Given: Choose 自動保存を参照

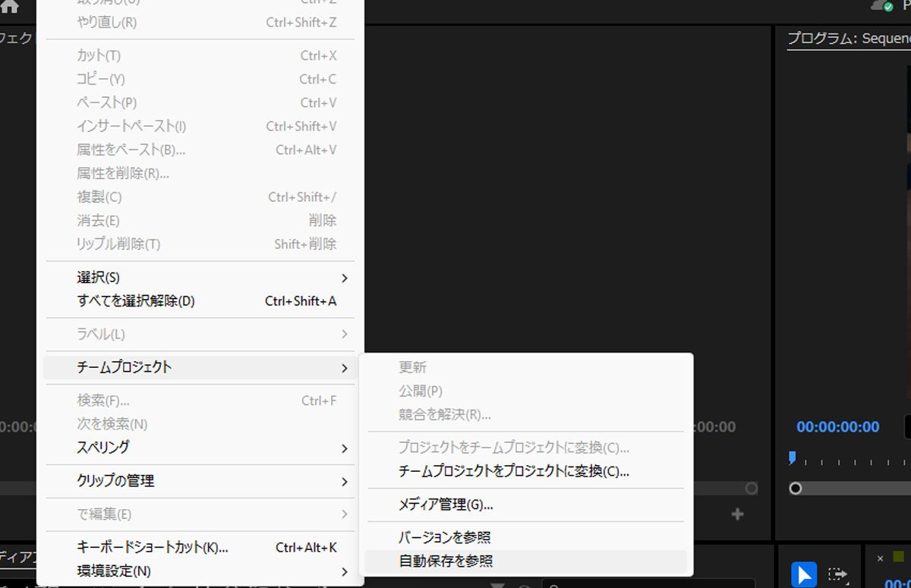Looking at the screenshot, I should (x=526, y=562).
